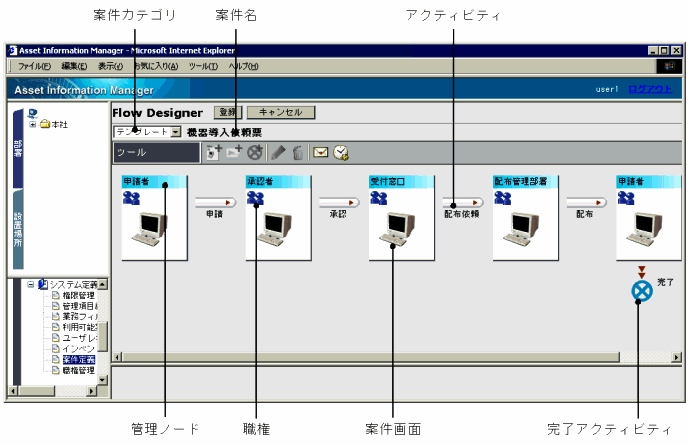Select 案件定義 in the tree
This screenshot has width=688, height=445.
coord(79,359)
